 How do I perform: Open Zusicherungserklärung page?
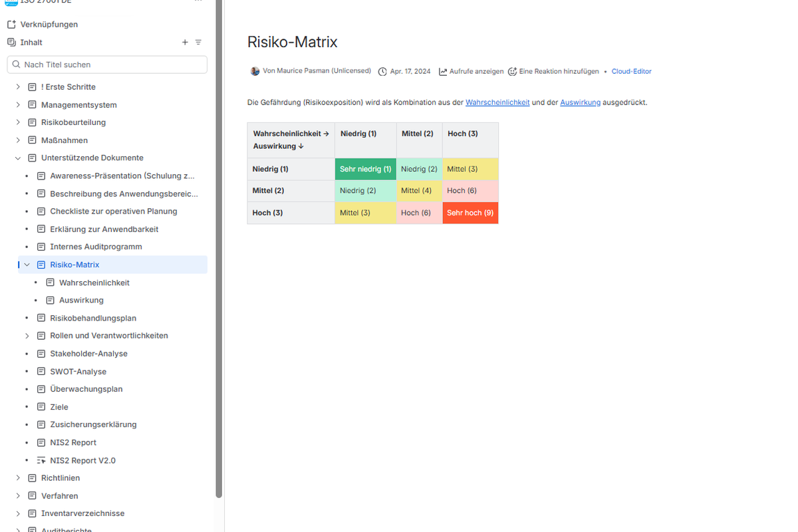pos(93,424)
